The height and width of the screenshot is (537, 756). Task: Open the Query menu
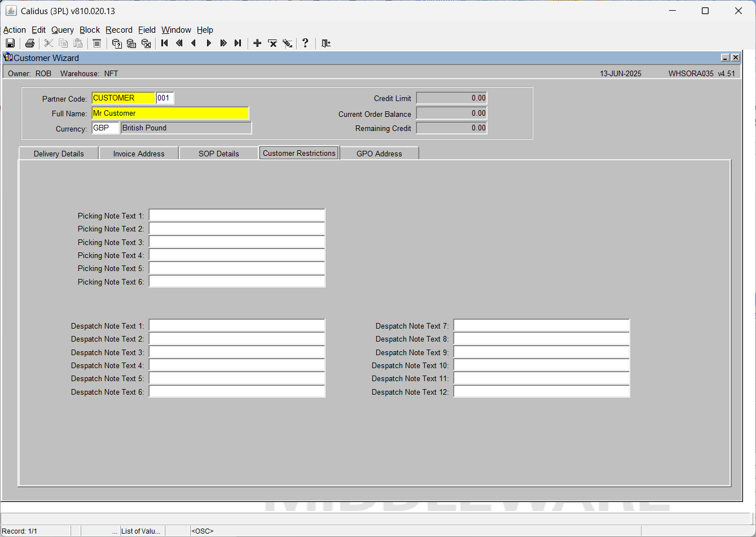coord(63,30)
